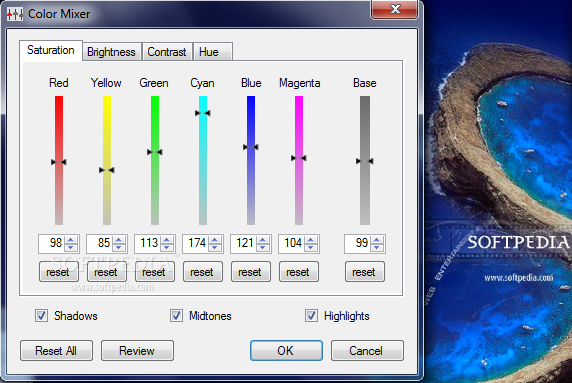
Task: Increase the Cyan value with up arrow
Action: 215,240
